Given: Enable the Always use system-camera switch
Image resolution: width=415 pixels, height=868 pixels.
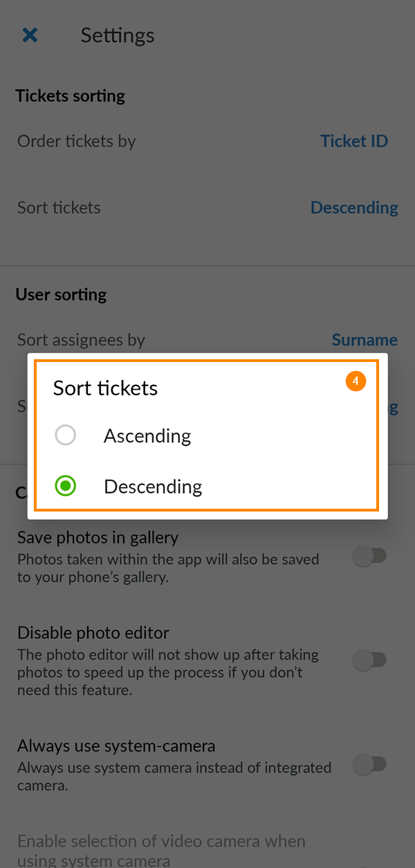Looking at the screenshot, I should pos(371,765).
